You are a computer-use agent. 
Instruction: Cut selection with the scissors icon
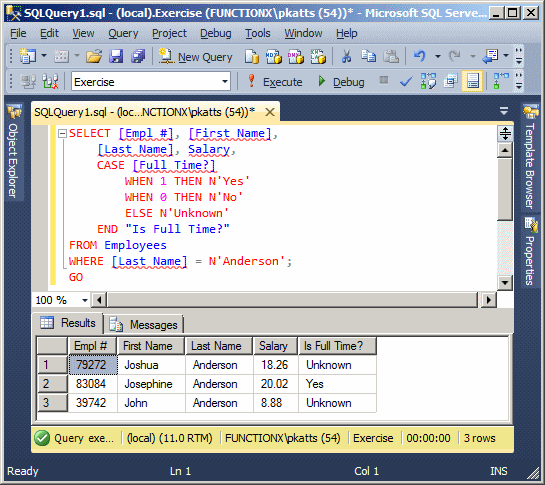coord(346,56)
